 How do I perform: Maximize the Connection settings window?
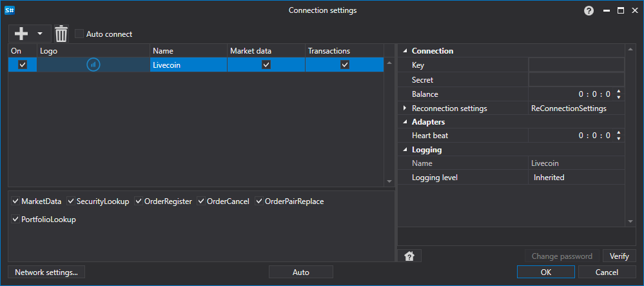point(621,11)
